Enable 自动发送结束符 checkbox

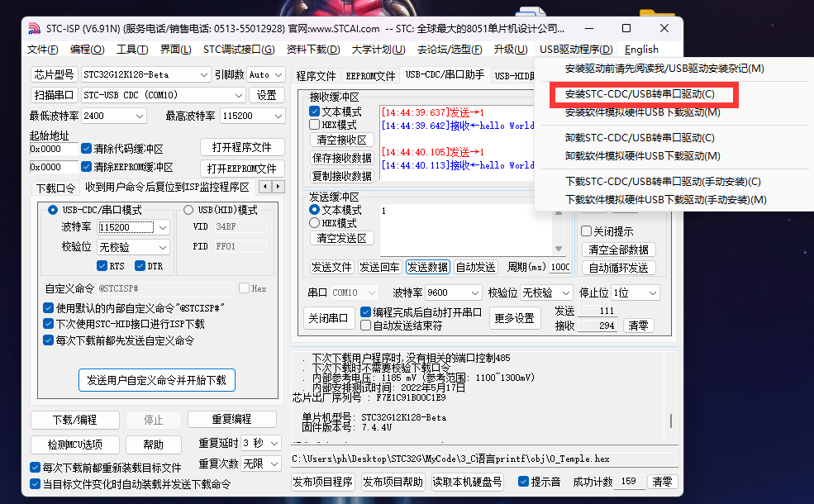(365, 326)
